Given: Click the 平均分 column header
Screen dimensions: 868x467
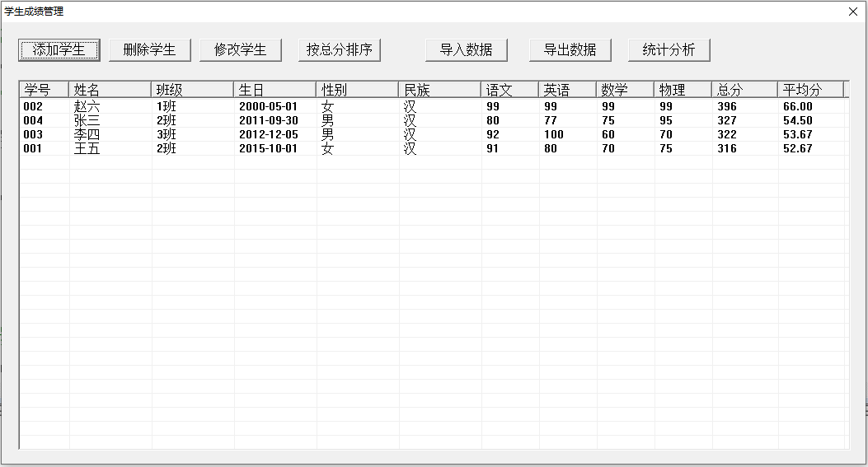Looking at the screenshot, I should 810,90.
